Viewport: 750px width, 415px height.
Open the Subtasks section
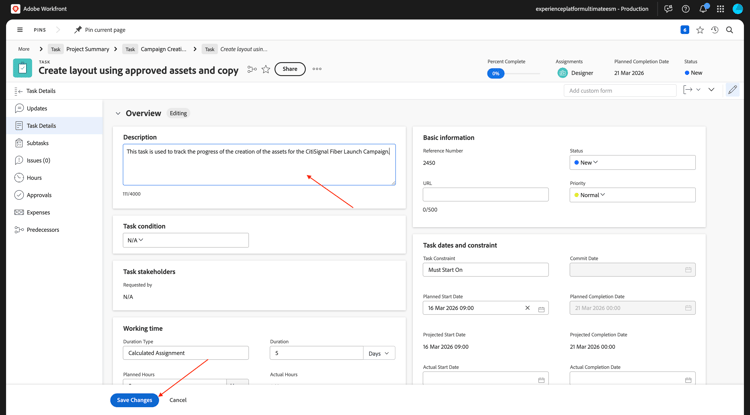[37, 143]
